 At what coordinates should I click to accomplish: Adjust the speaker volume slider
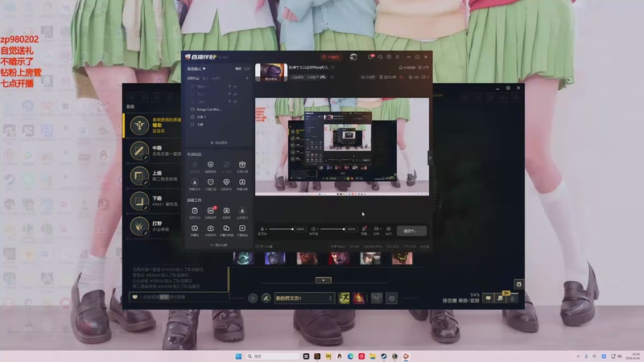(x=332, y=229)
